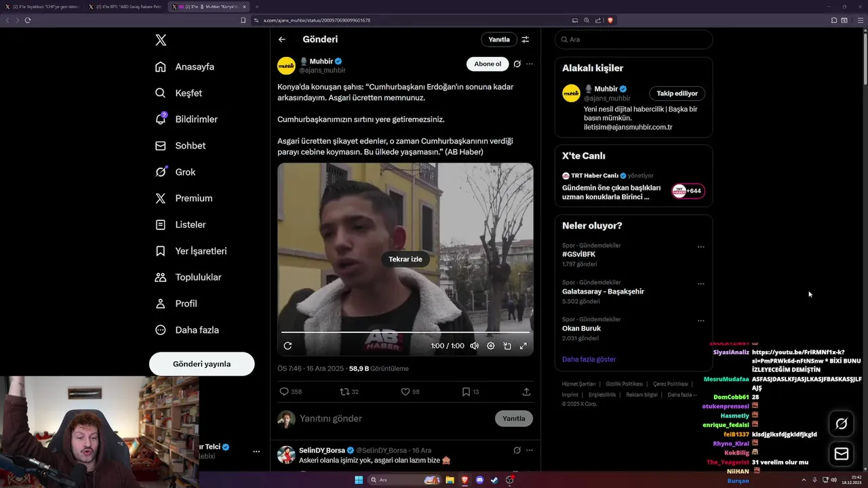Go back with the arrow beside Gönderi
The image size is (868, 488).
pyautogui.click(x=282, y=39)
